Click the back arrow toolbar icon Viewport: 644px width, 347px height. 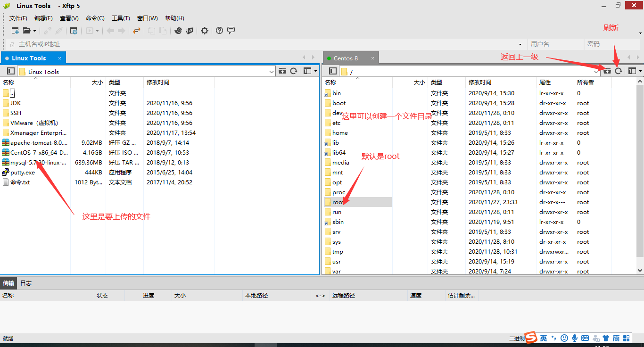110,31
